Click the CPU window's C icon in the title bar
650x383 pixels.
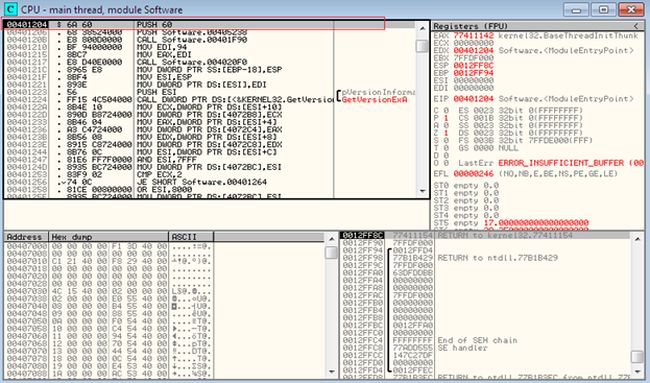click(x=10, y=9)
